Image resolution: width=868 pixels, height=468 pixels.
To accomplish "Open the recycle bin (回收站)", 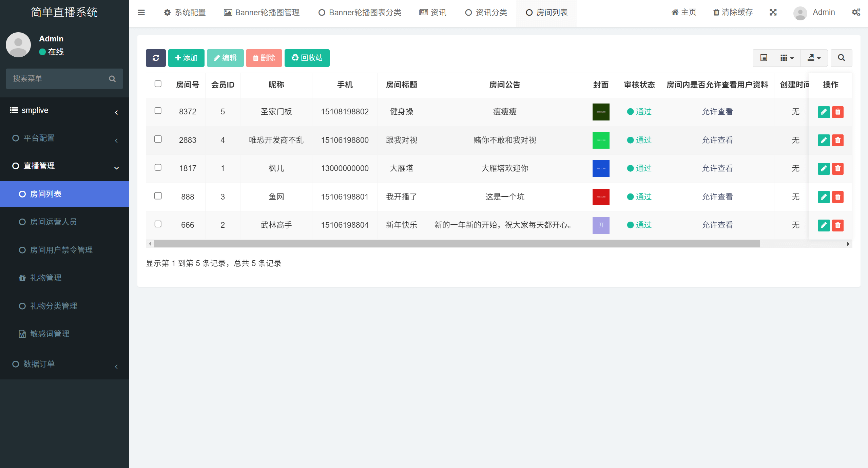I will [x=307, y=58].
